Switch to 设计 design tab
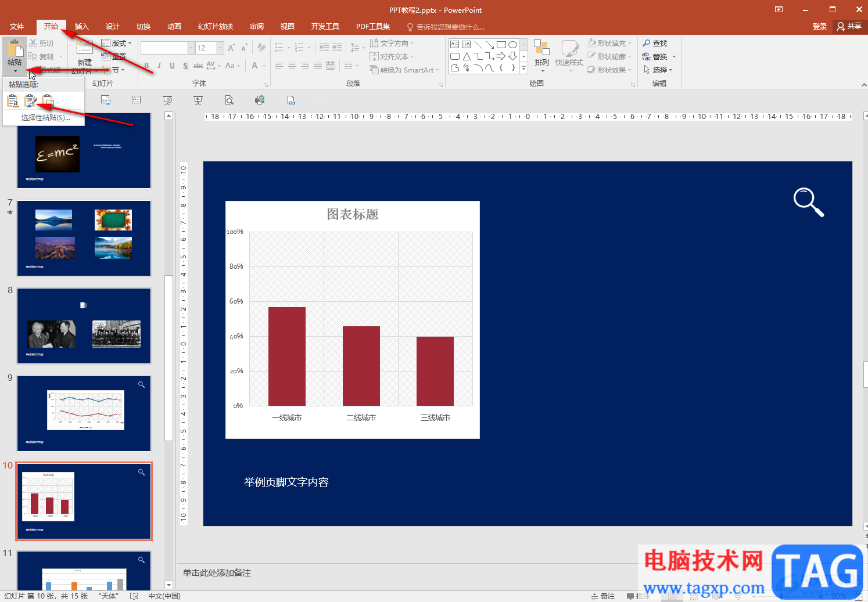The width and height of the screenshot is (868, 602). [113, 27]
